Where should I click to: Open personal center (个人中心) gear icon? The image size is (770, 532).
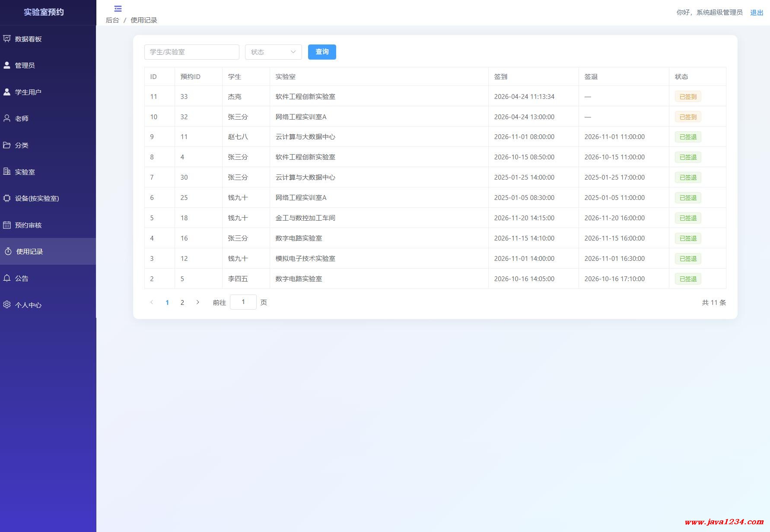7,305
